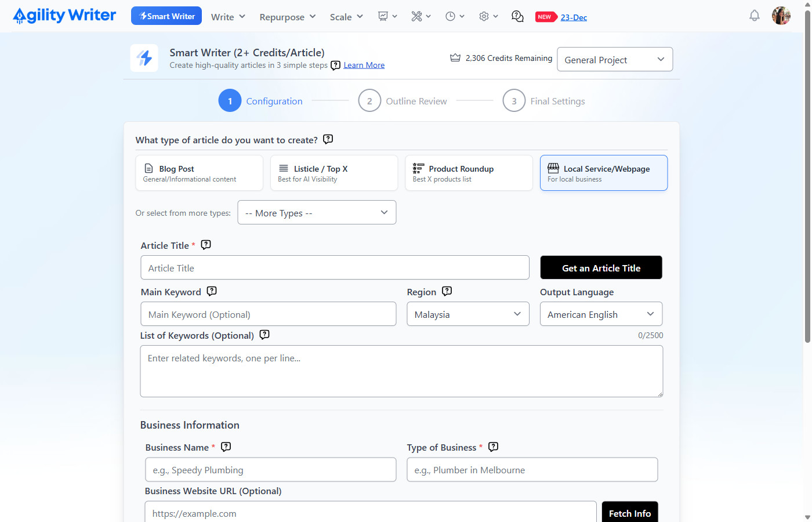Click the Article Title help icon
The width and height of the screenshot is (812, 522).
pyautogui.click(x=206, y=245)
